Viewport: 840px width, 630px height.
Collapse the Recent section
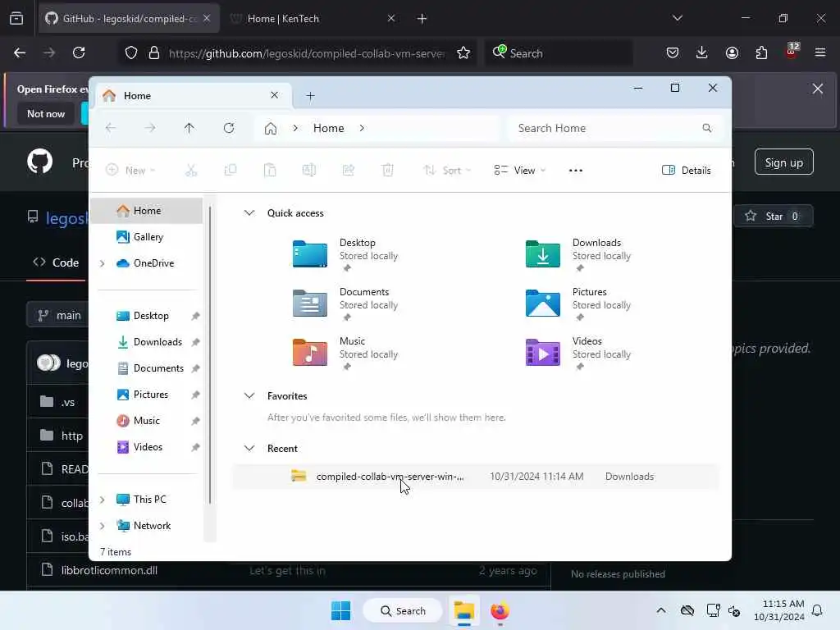point(249,449)
